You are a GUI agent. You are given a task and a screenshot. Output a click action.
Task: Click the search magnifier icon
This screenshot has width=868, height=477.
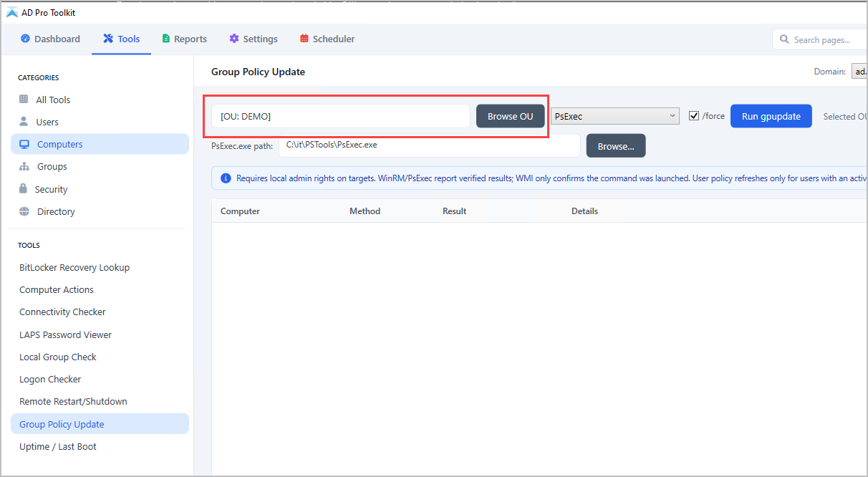click(x=784, y=39)
